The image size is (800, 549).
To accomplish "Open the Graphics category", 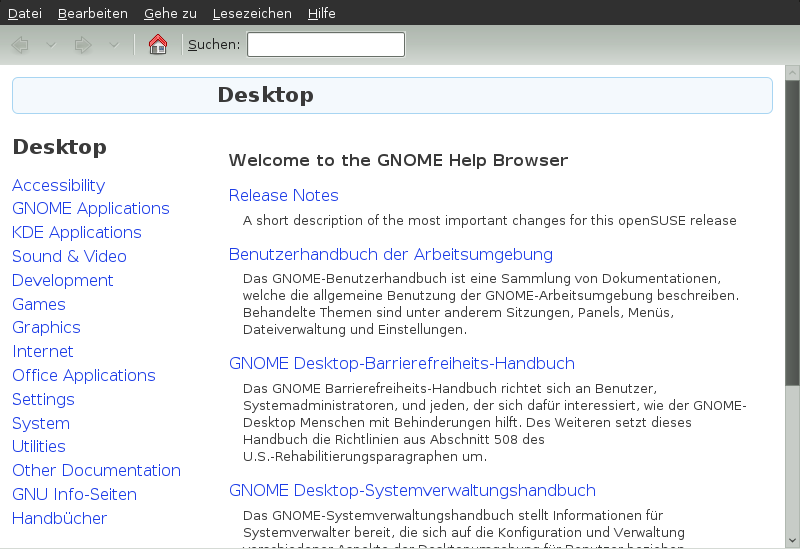I will coord(46,328).
